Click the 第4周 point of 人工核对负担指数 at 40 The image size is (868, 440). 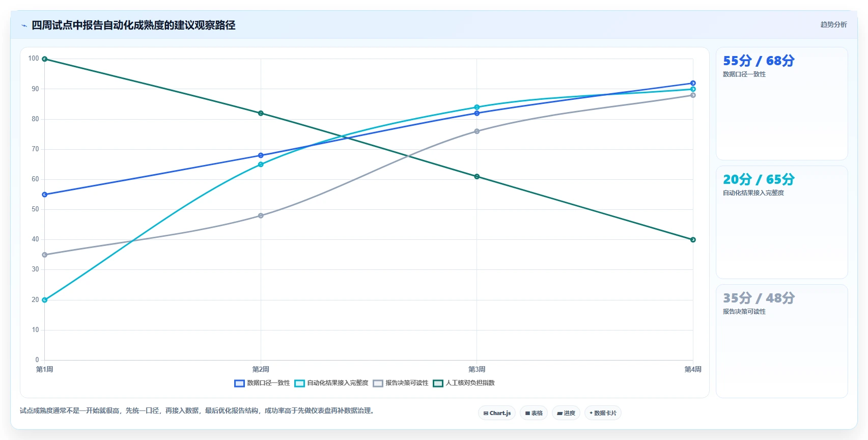pos(693,240)
